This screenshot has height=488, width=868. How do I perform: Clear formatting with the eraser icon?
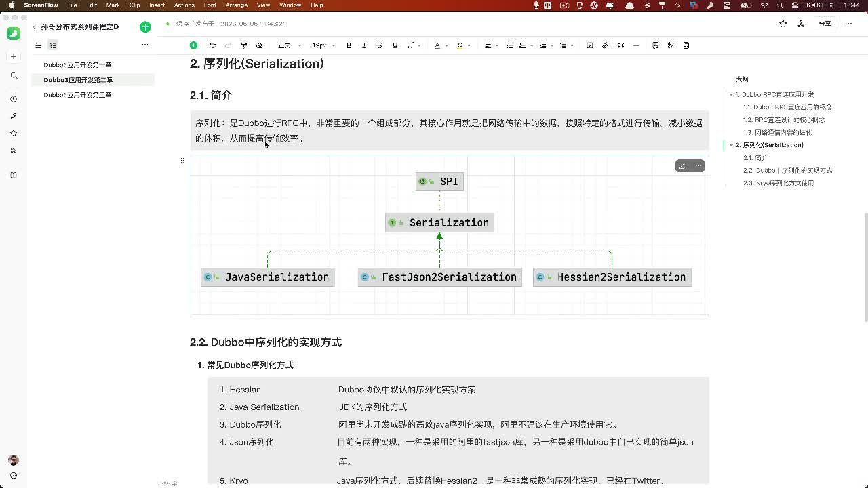click(259, 45)
